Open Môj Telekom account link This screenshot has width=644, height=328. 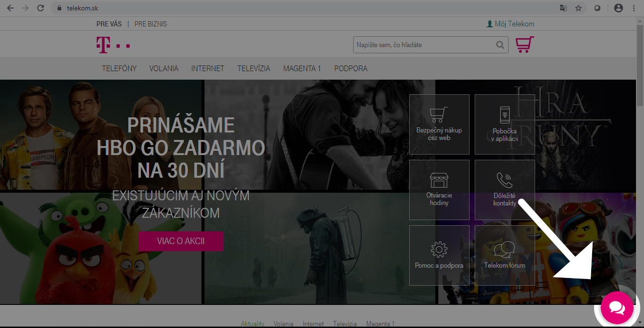pos(510,24)
